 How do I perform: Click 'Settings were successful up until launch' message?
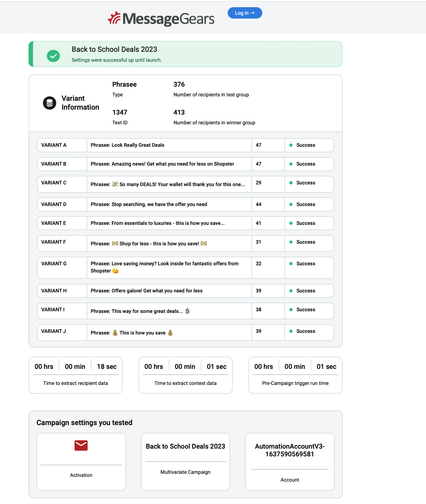tap(117, 60)
